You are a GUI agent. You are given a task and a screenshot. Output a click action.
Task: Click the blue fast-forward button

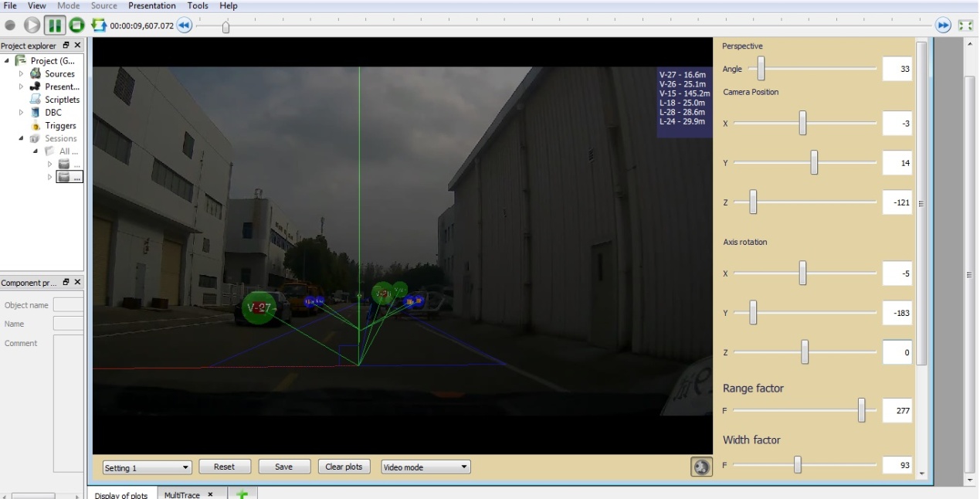pos(943,25)
